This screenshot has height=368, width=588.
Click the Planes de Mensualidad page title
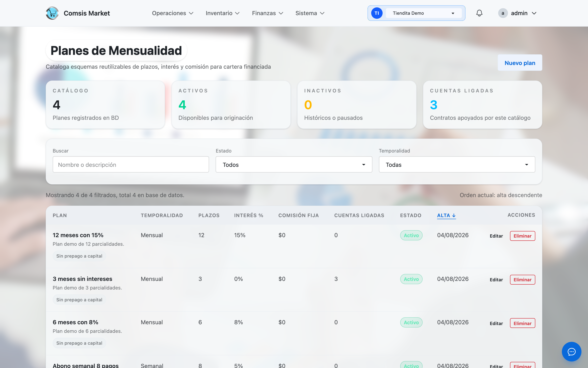[x=116, y=50]
